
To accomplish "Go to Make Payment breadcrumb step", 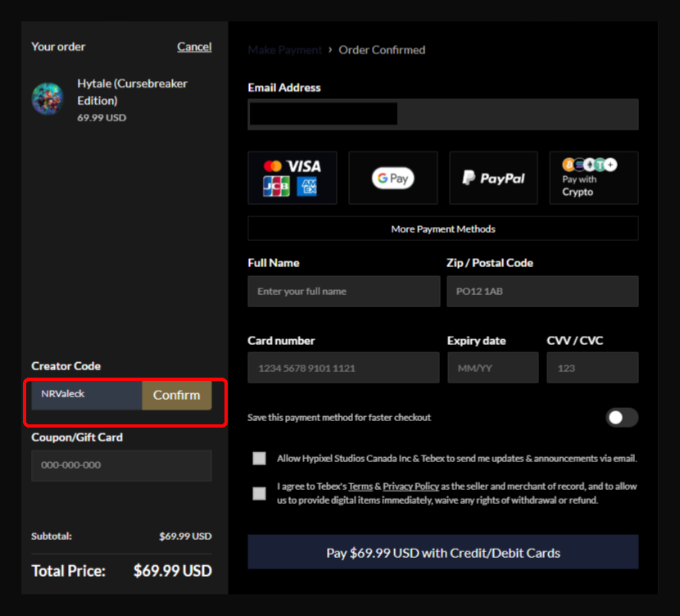I will [285, 50].
